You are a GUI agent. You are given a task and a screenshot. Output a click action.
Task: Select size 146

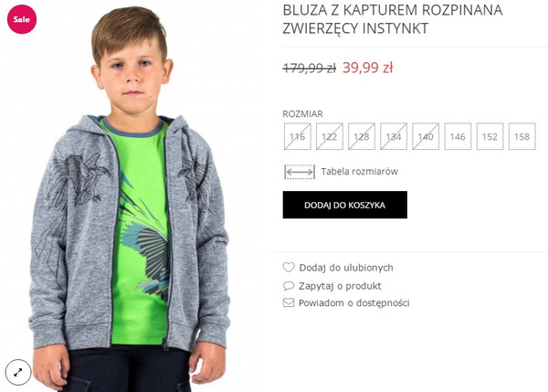[458, 136]
